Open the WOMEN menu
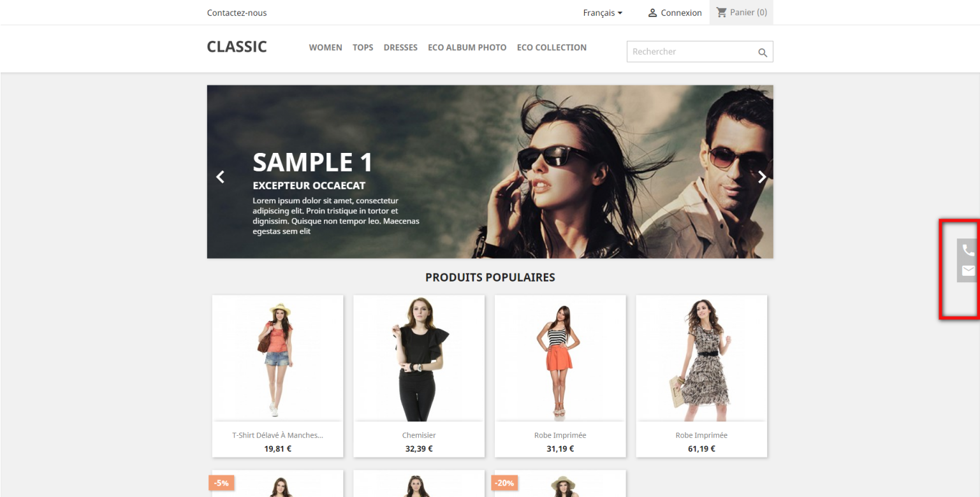Image resolution: width=980 pixels, height=497 pixels. pos(325,48)
